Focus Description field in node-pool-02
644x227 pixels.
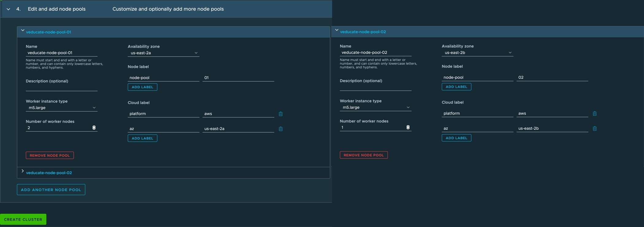point(376,87)
